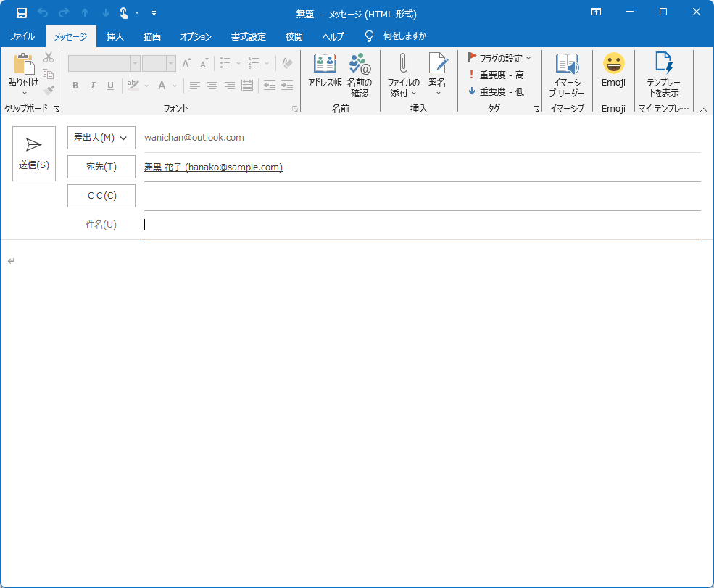Toggle touch/mouse mode icon
This screenshot has height=588, width=714.
click(123, 13)
